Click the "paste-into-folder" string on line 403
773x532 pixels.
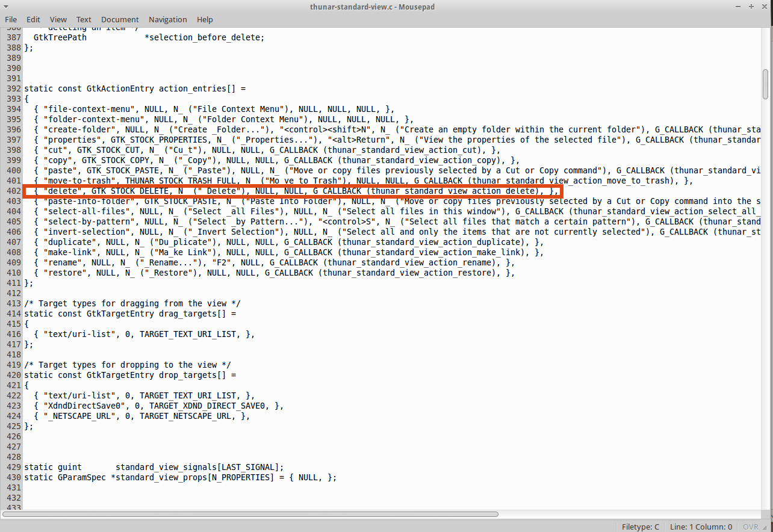click(x=89, y=201)
